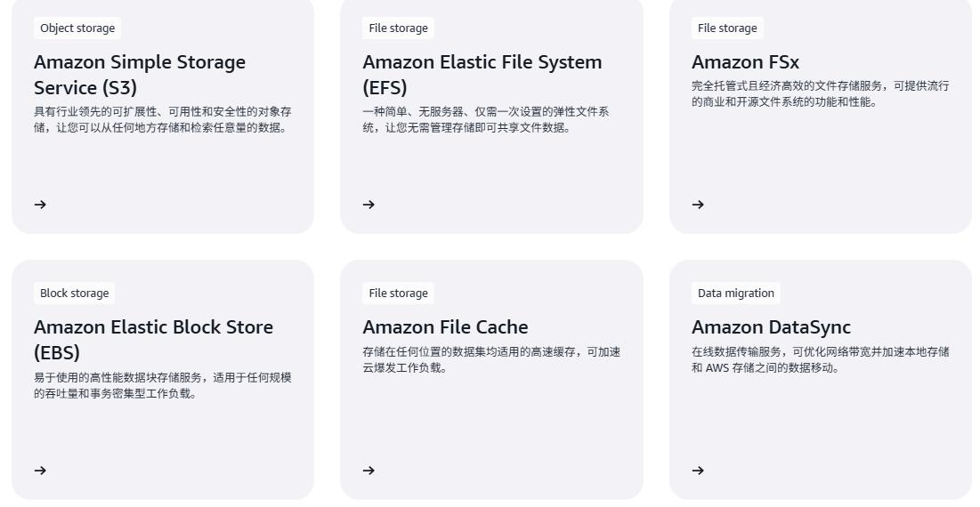The width and height of the screenshot is (980, 507).
Task: Open the Amazon DataSync title link
Action: [771, 327]
